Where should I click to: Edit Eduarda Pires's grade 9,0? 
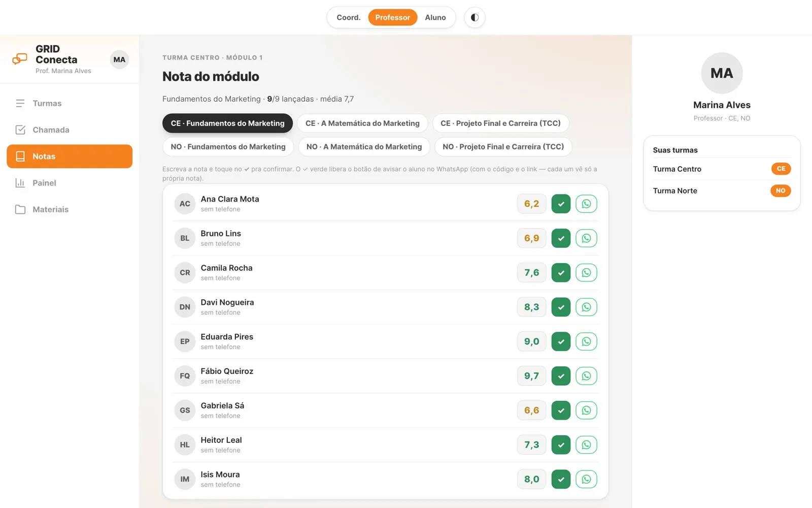tap(531, 341)
